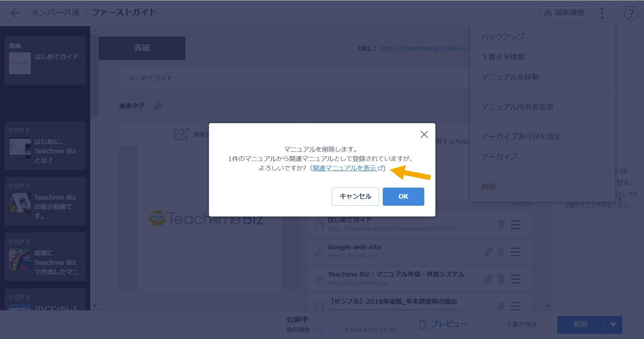
Task: Open the help (?) icon
Action: (631, 13)
